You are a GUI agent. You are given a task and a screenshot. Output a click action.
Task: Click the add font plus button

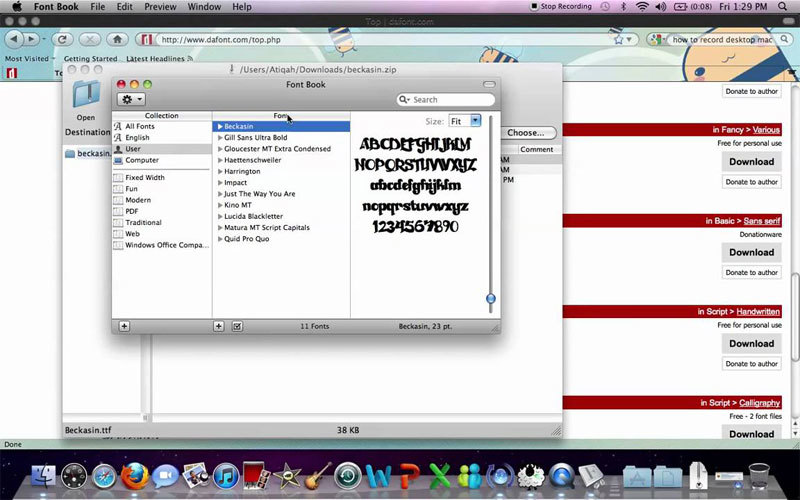click(219, 326)
